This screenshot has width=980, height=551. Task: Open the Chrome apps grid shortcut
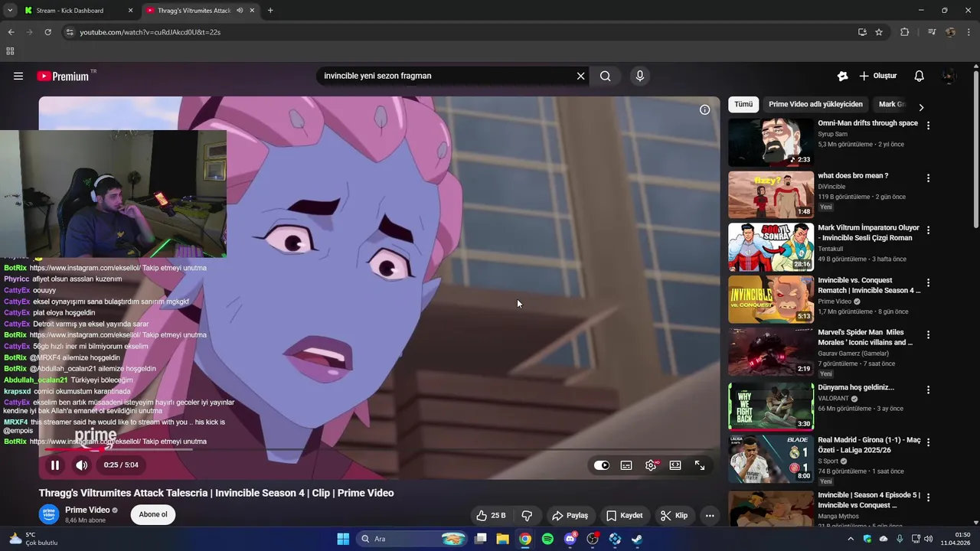(10, 51)
